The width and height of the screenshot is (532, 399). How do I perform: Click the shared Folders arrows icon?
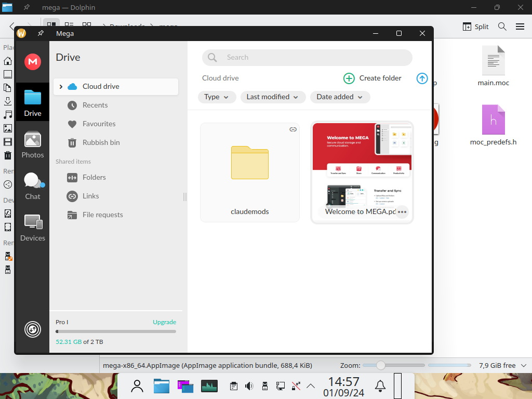coord(72,178)
